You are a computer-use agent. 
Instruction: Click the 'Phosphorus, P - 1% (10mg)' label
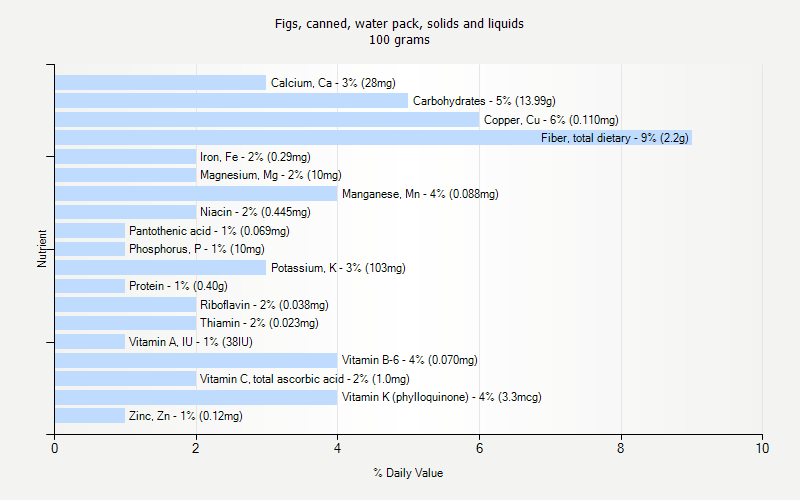point(197,249)
